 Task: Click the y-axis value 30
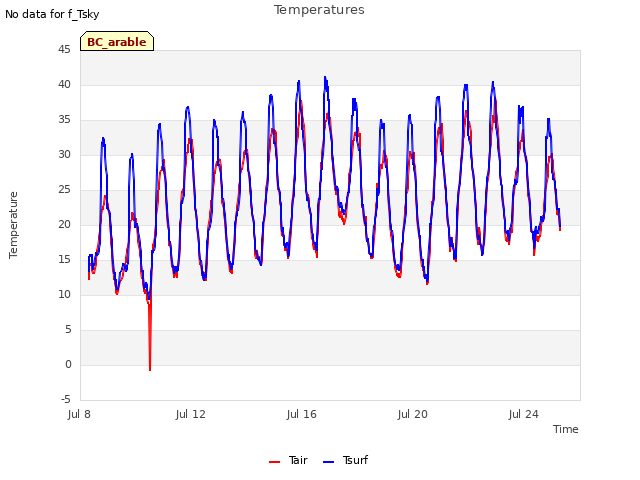pos(64,154)
